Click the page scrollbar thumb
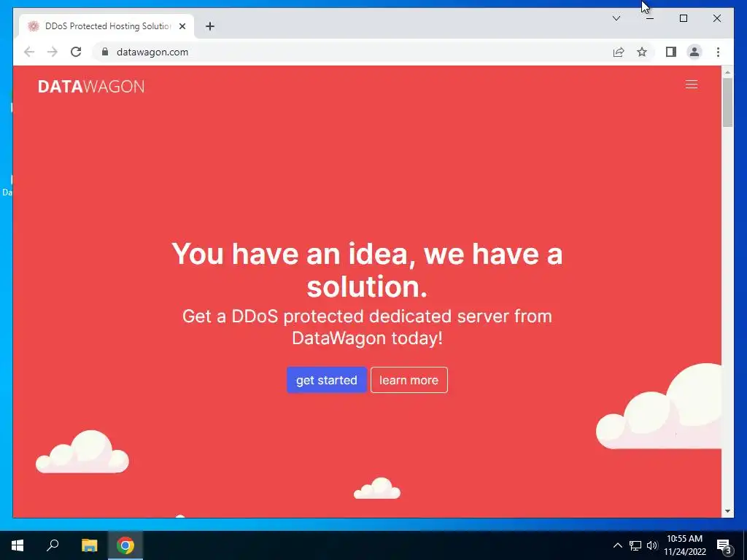The image size is (747, 560). pos(727,102)
